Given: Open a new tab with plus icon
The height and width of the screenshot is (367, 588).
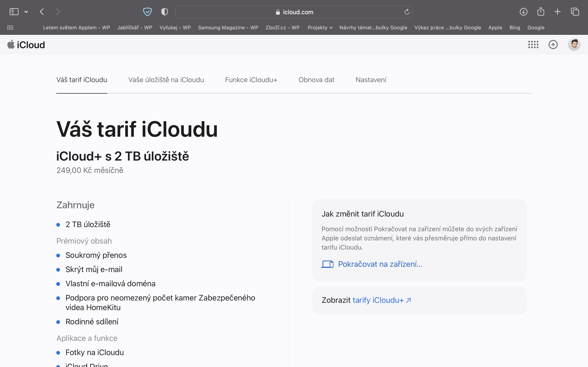Looking at the screenshot, I should 558,12.
